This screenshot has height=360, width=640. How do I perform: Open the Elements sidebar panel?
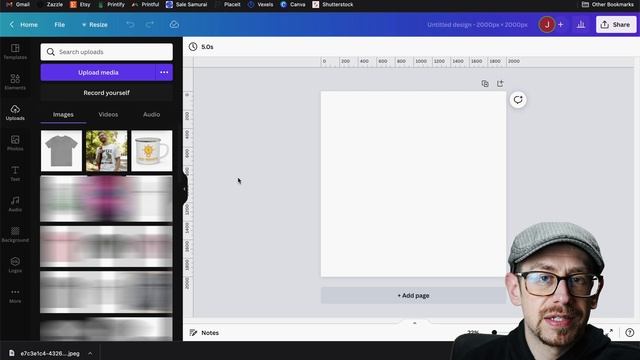15,82
